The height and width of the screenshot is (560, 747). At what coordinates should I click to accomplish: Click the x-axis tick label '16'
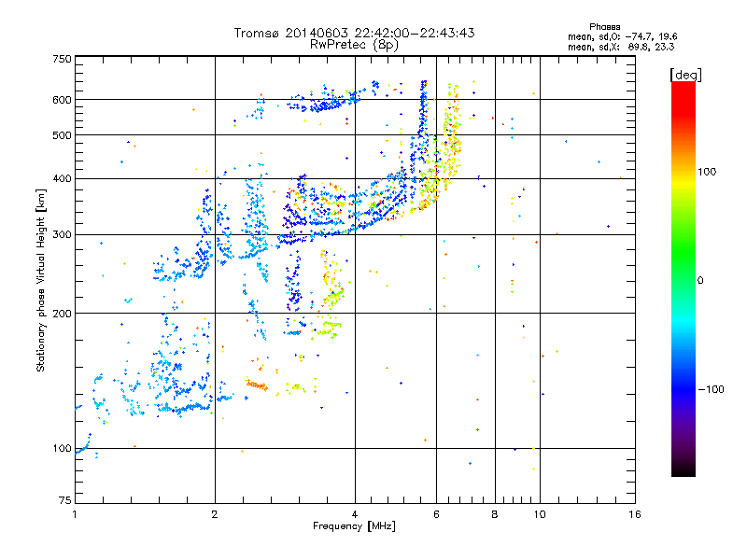635,514
